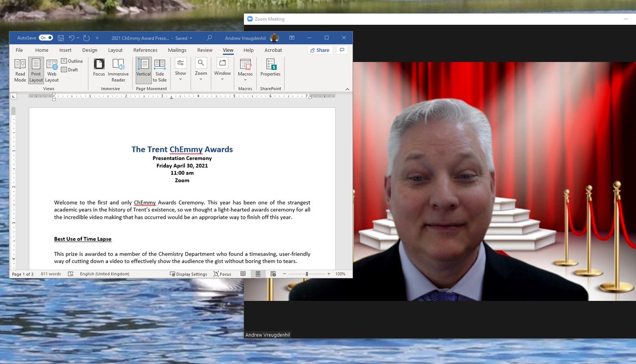Enter Focus mode from ribbon

pyautogui.click(x=99, y=67)
